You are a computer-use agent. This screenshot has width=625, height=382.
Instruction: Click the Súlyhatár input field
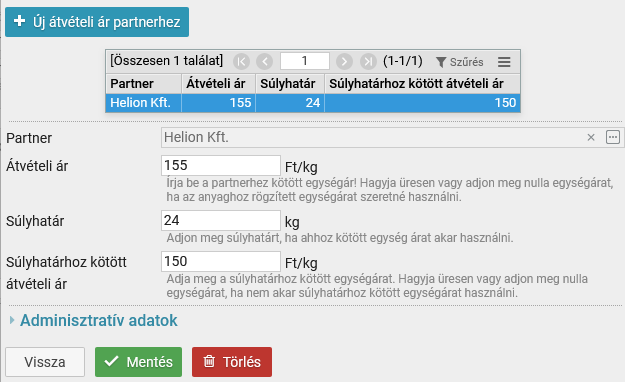[x=221, y=221]
